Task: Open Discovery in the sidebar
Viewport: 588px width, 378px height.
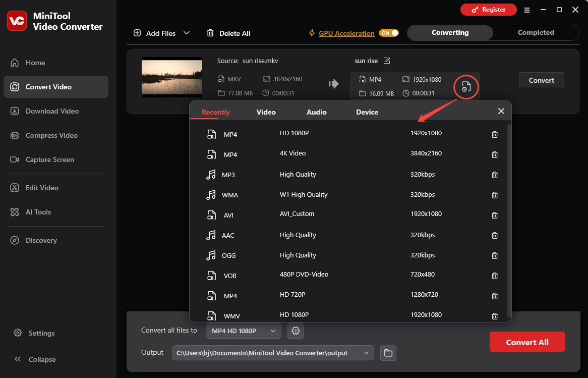Action: pyautogui.click(x=56, y=240)
